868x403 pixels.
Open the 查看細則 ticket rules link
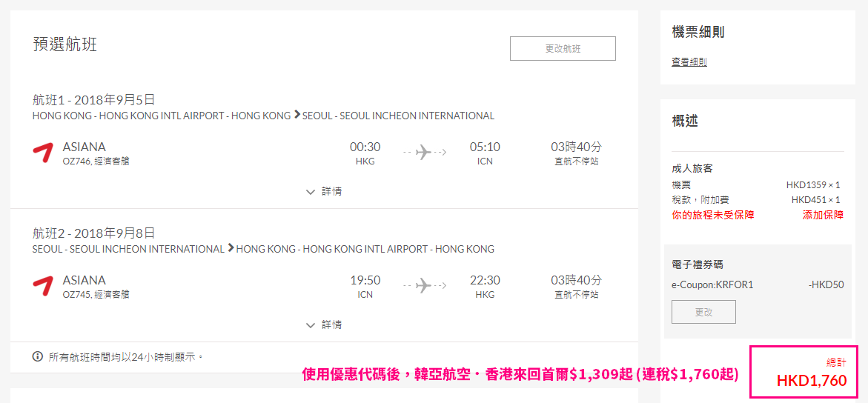click(689, 62)
